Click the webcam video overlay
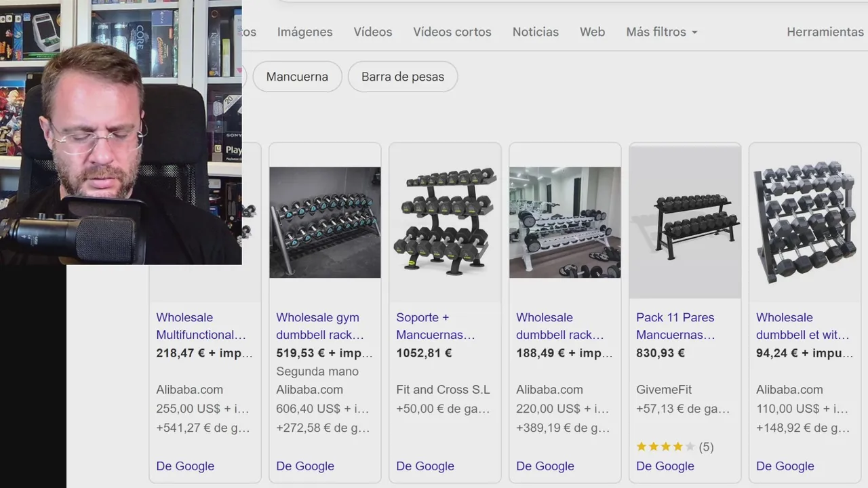This screenshot has height=488, width=868. [x=121, y=132]
